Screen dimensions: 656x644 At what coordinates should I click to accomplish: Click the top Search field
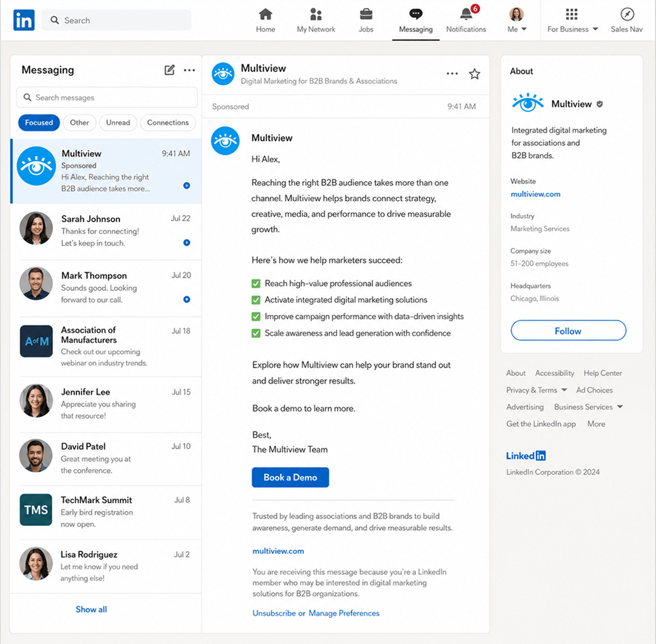tap(116, 20)
